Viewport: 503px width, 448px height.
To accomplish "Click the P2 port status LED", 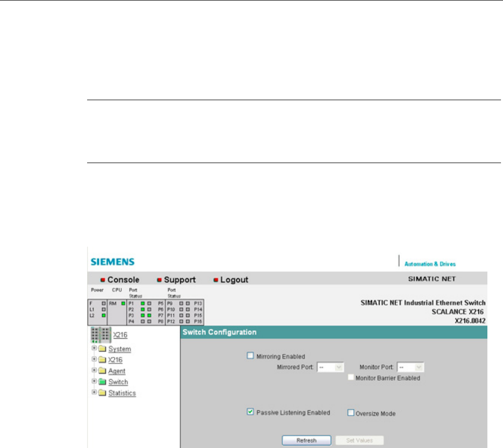I will 143,310.
